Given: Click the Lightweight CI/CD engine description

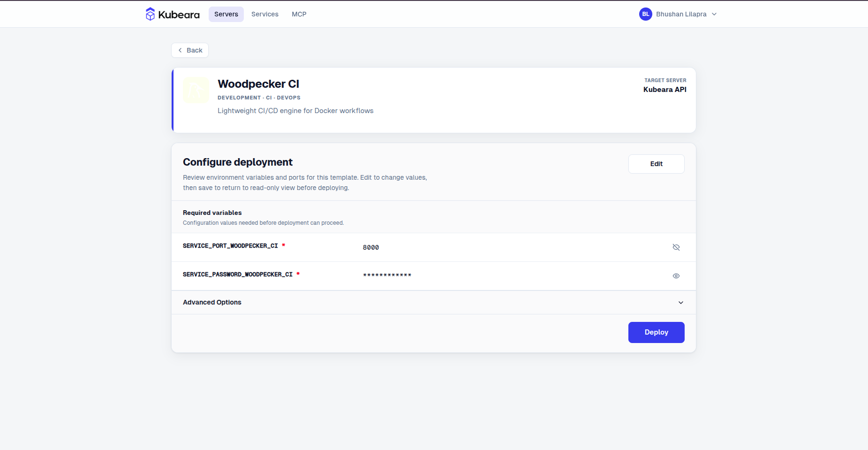Looking at the screenshot, I should click(x=295, y=111).
